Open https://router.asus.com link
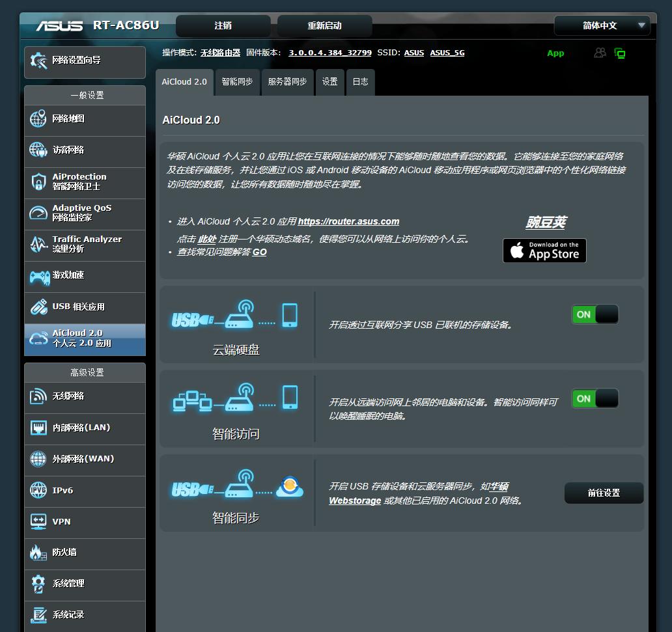The width and height of the screenshot is (672, 632). 348,221
